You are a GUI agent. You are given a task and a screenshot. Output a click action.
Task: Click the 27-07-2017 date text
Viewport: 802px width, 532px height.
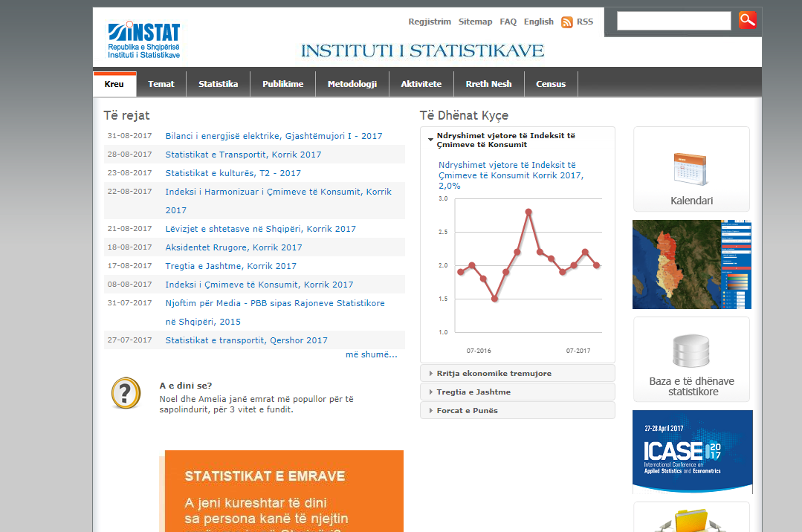pos(129,340)
